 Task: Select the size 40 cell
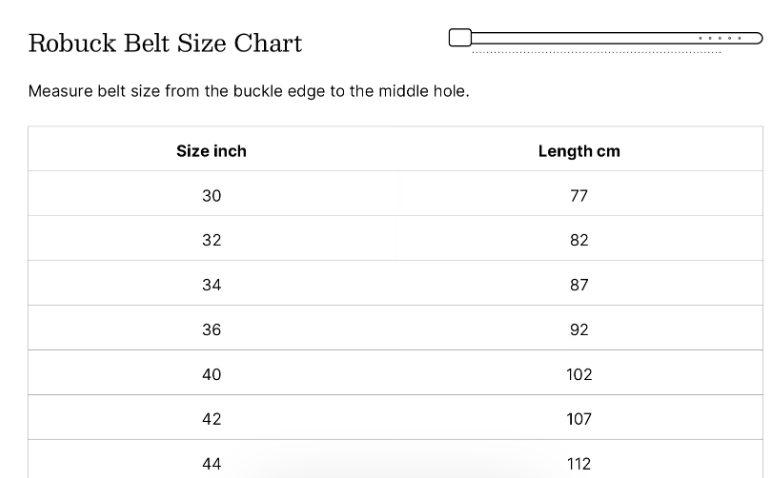pyautogui.click(x=211, y=374)
